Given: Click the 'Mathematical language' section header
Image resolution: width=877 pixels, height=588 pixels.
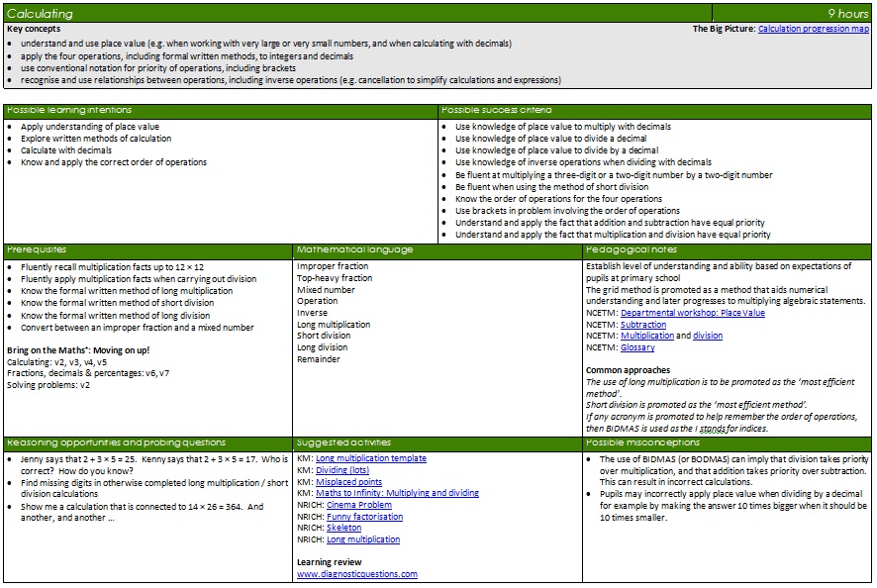Looking at the screenshot, I should 354,249.
